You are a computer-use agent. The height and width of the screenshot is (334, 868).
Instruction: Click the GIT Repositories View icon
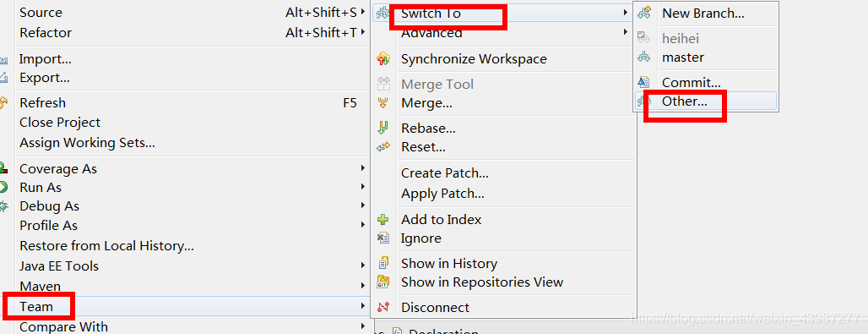pos(383,282)
